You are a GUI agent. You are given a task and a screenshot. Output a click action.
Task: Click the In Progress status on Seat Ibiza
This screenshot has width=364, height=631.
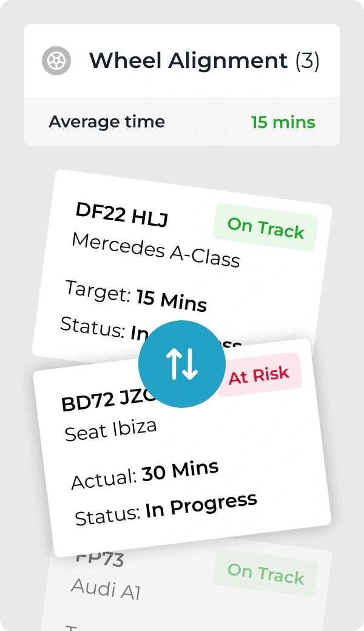click(x=201, y=506)
